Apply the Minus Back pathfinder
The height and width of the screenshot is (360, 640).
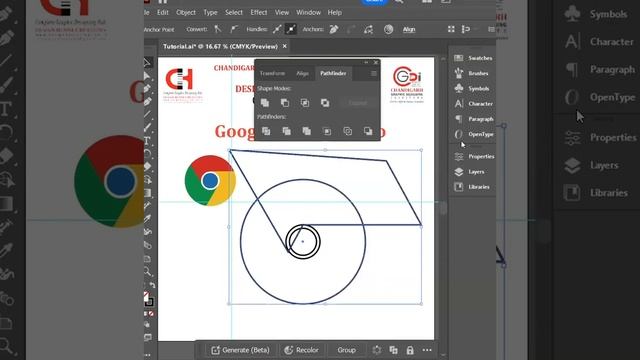(x=368, y=131)
